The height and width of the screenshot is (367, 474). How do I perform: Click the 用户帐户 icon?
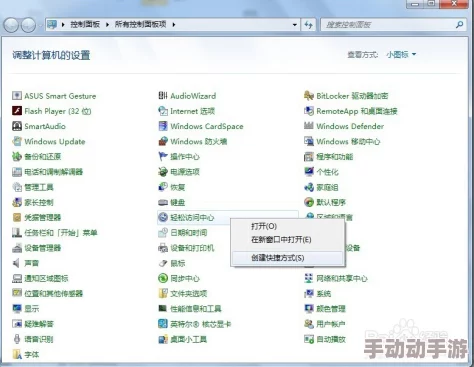pos(309,324)
